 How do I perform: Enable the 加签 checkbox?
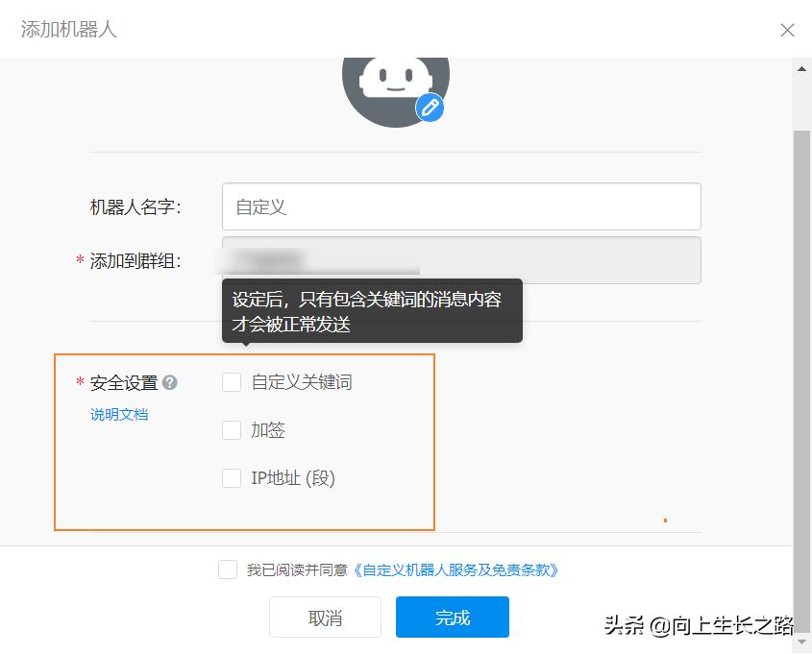[x=231, y=429]
